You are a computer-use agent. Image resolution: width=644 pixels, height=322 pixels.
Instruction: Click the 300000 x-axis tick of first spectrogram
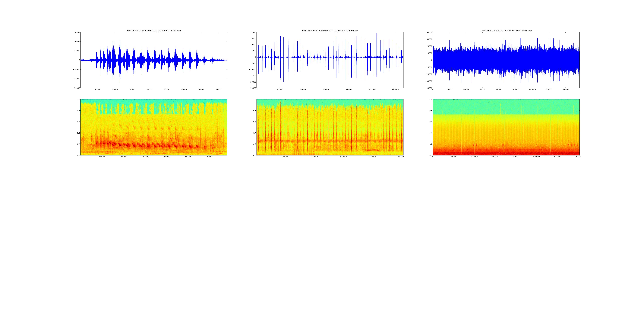tap(210, 157)
